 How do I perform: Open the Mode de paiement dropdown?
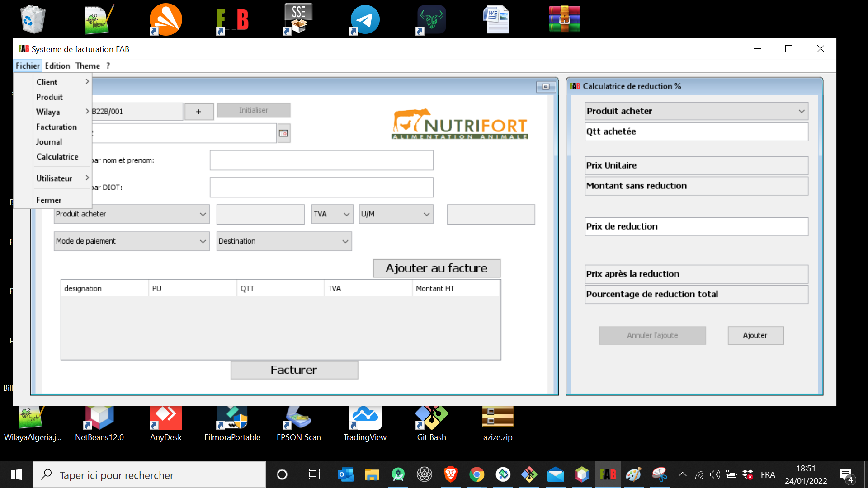[131, 241]
